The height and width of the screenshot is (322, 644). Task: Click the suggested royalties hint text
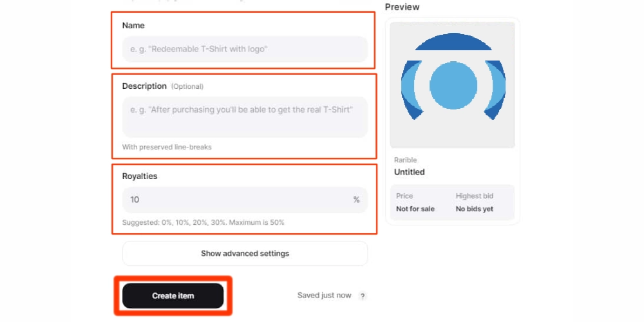pyautogui.click(x=203, y=222)
